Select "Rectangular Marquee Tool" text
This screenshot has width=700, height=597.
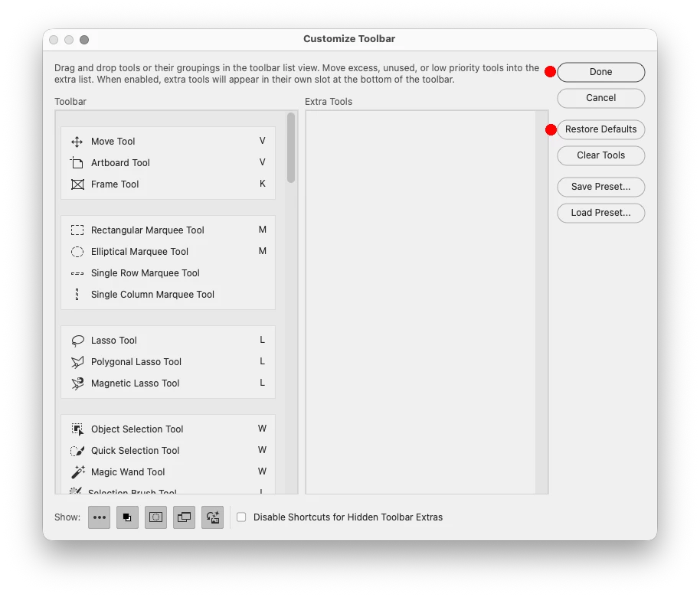pyautogui.click(x=147, y=230)
